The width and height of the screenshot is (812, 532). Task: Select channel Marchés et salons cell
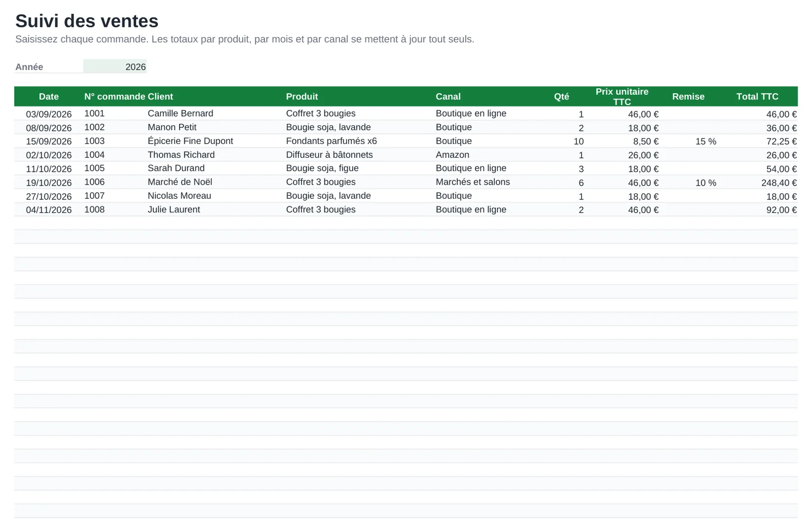pyautogui.click(x=486, y=182)
